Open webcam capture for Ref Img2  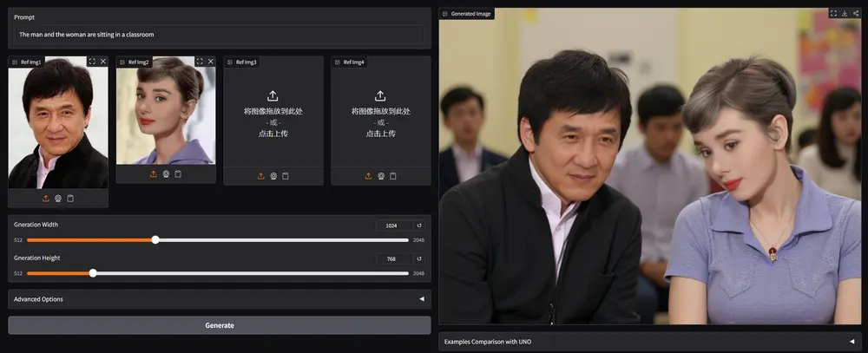[x=165, y=174]
